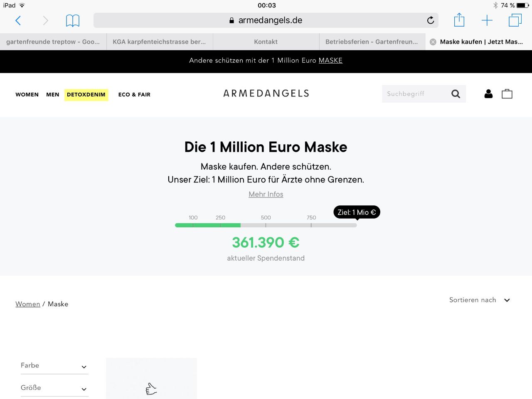Click the Mehr Infos link

[x=266, y=195]
